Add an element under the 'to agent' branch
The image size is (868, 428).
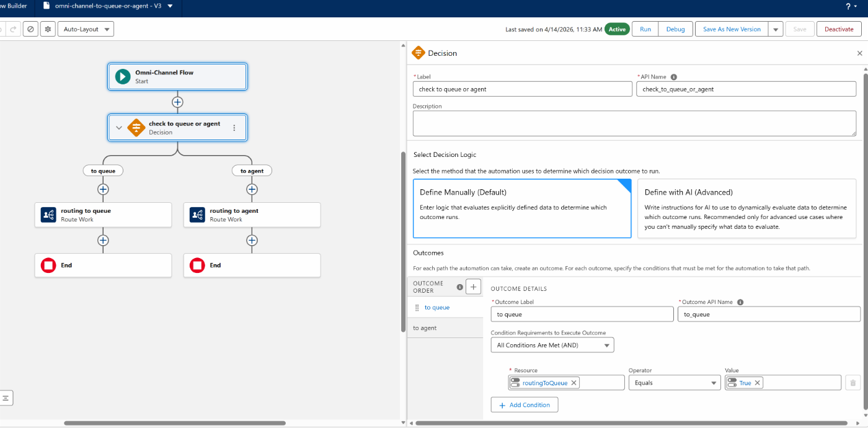(252, 189)
